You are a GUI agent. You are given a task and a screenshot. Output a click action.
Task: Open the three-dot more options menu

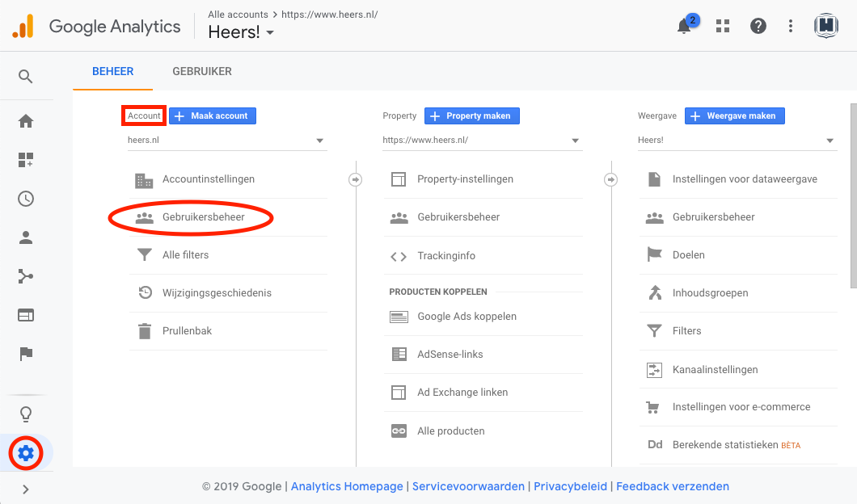point(791,26)
